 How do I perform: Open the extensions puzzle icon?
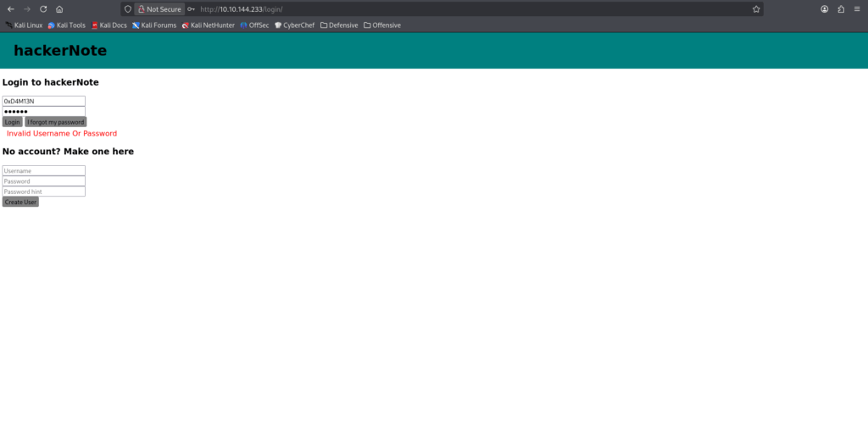point(841,9)
